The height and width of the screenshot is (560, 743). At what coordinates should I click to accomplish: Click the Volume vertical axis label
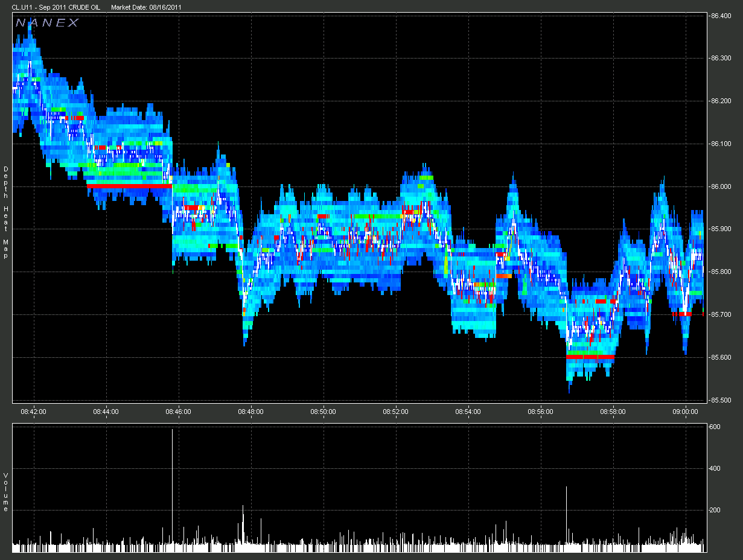[x=5, y=492]
